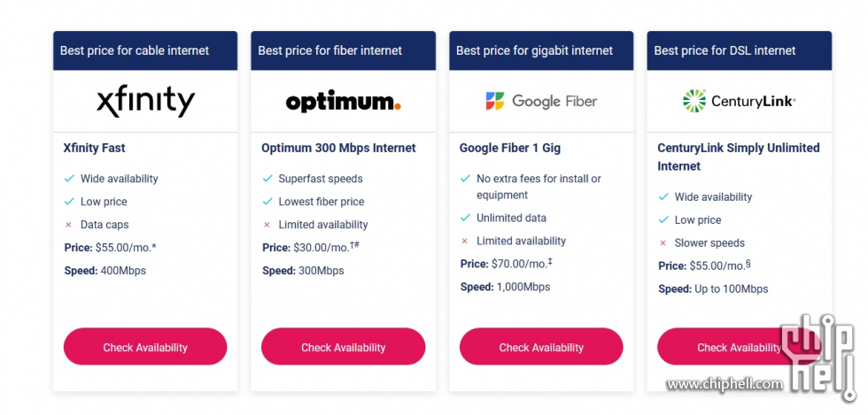This screenshot has width=868, height=415.
Task: Check Availability for Google Fiber 1 Gig
Action: pos(541,347)
